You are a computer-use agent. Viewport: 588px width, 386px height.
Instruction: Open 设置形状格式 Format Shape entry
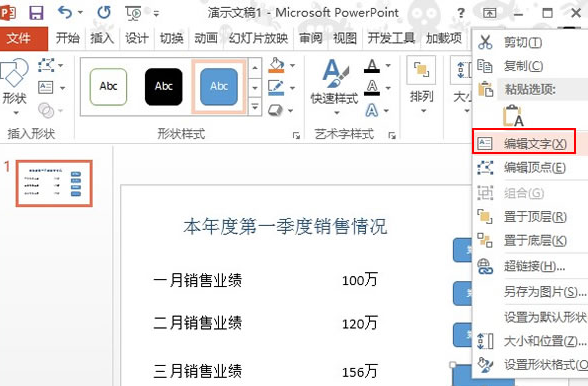[530, 364]
